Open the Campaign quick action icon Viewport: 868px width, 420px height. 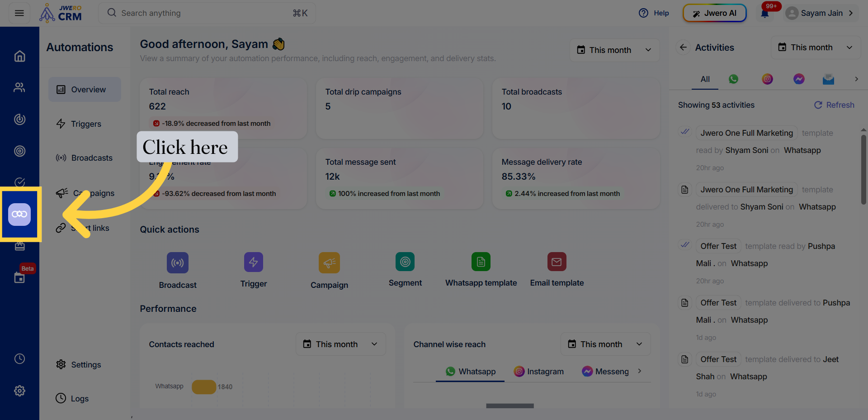pyautogui.click(x=329, y=262)
